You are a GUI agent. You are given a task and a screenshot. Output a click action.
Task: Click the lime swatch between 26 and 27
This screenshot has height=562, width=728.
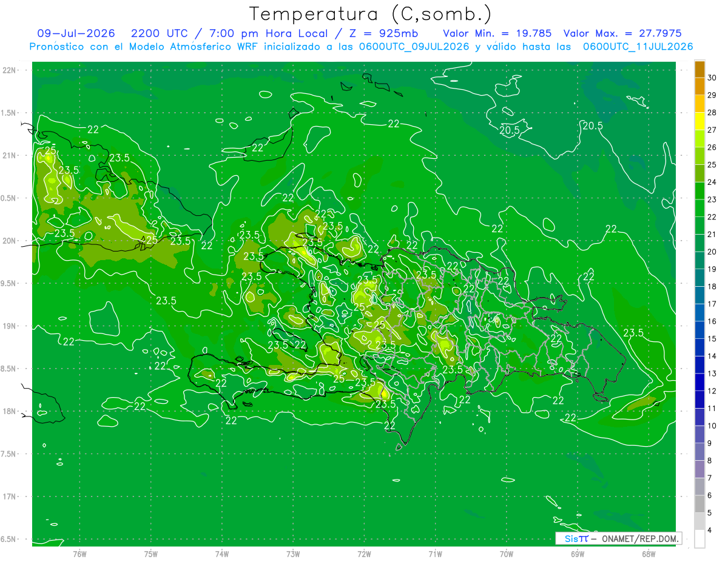[699, 139]
